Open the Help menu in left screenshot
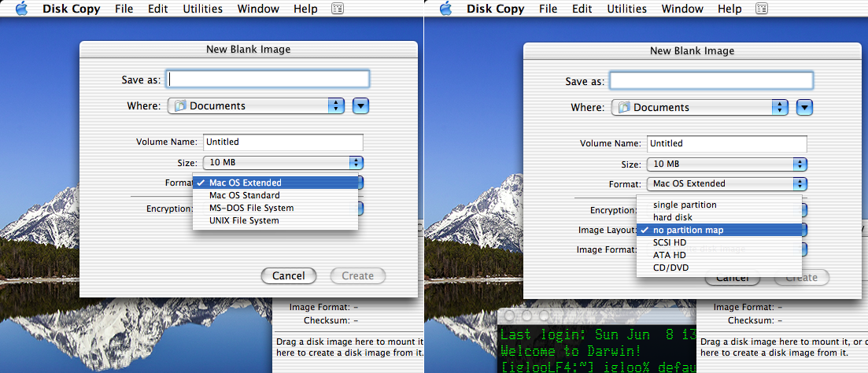This screenshot has height=373, width=868. [x=305, y=9]
